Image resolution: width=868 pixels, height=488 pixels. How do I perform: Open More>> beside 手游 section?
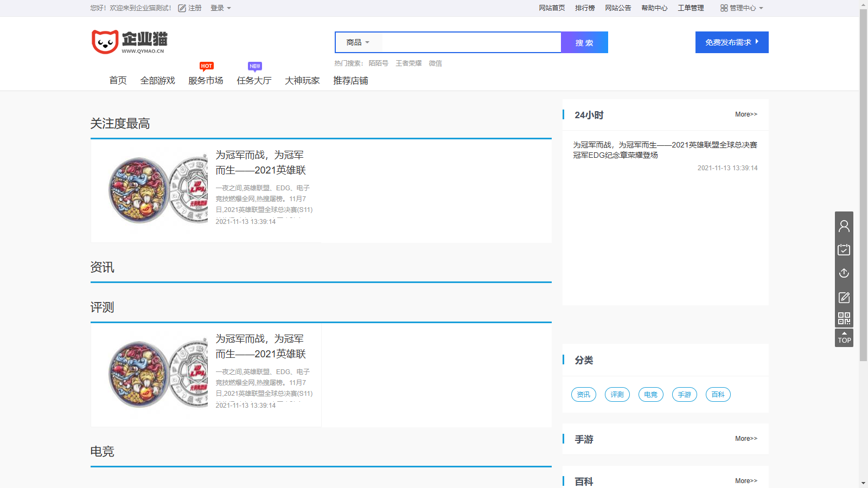pyautogui.click(x=746, y=439)
